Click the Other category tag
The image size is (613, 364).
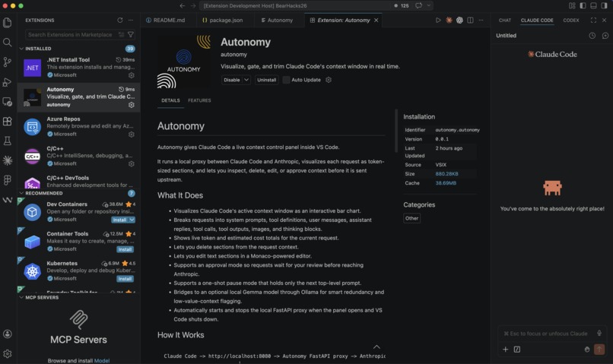(411, 218)
